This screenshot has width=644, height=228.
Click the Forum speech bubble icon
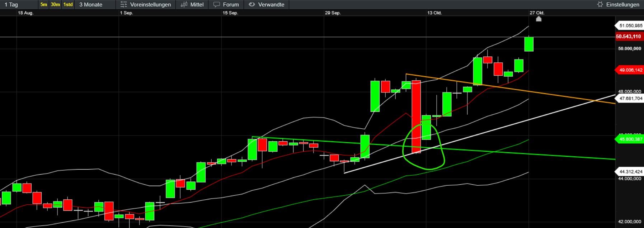217,5
